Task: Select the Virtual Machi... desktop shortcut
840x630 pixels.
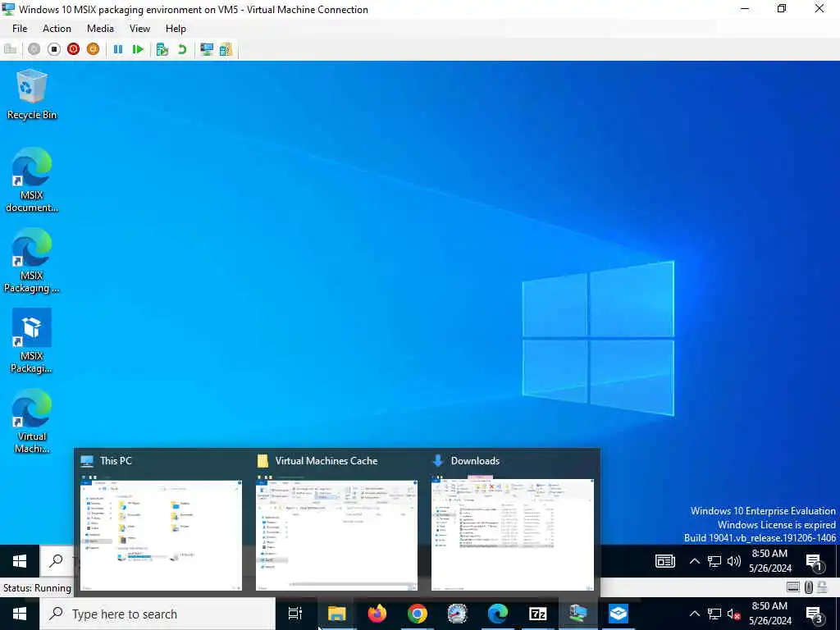Action: [32, 421]
